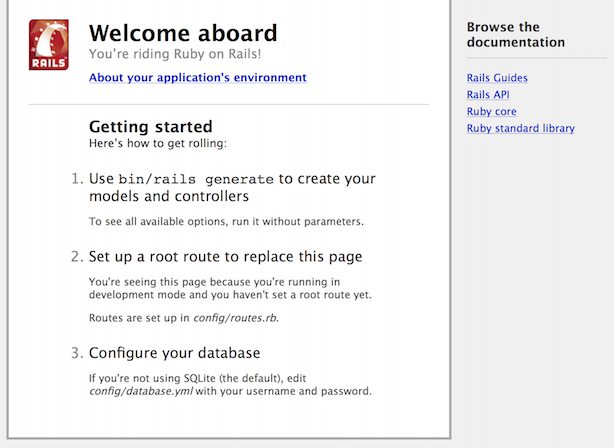Screen dimensions: 614x448
Task: Open About your application's environment link
Action: click(x=197, y=77)
